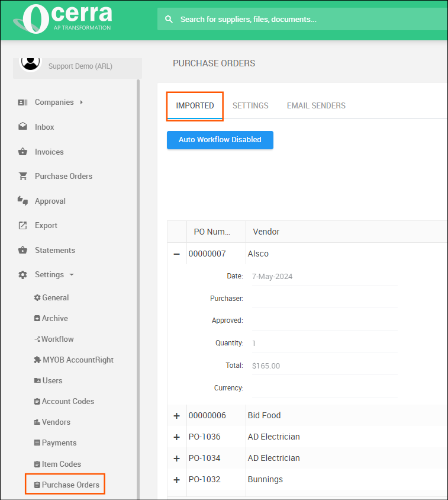Click the date value 7-May-2024

coord(272,277)
